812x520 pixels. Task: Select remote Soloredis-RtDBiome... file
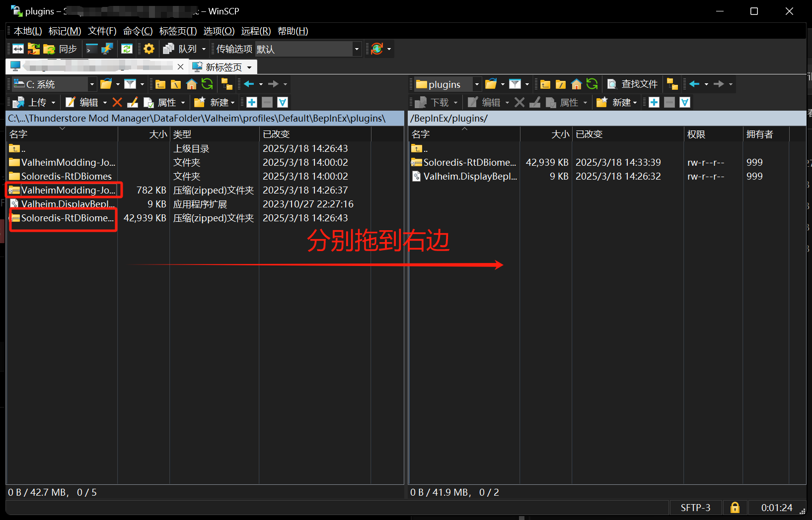pyautogui.click(x=464, y=162)
